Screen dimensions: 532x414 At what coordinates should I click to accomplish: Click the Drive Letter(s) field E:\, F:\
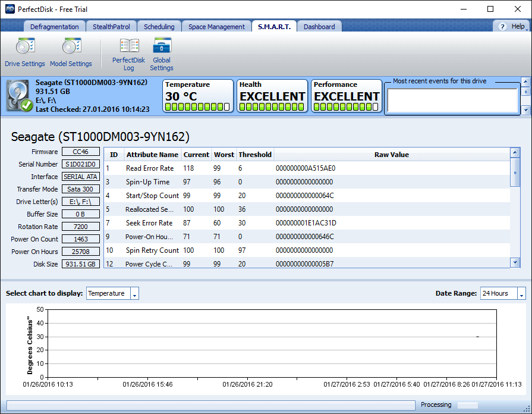tap(81, 202)
